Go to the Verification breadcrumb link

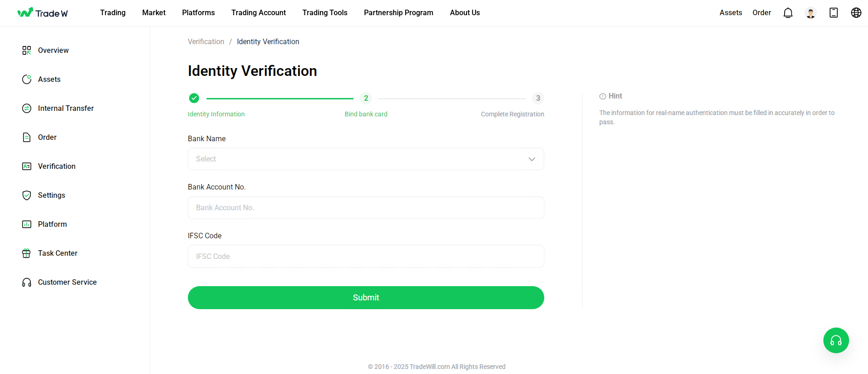point(206,41)
